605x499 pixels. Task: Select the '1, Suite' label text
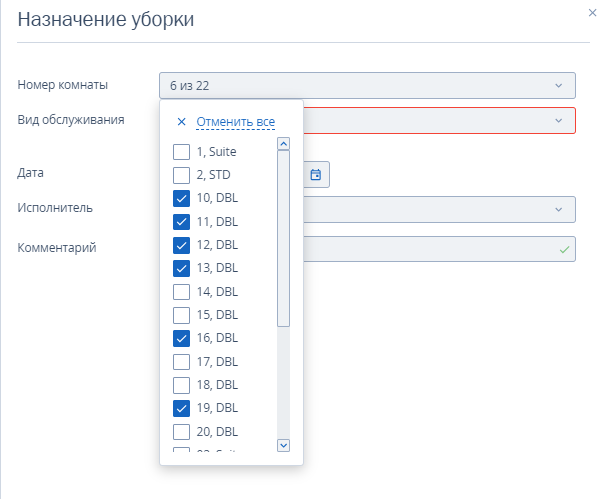pos(216,152)
